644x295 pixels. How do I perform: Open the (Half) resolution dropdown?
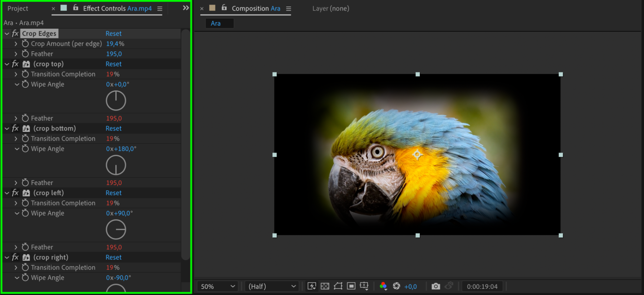coord(272,286)
